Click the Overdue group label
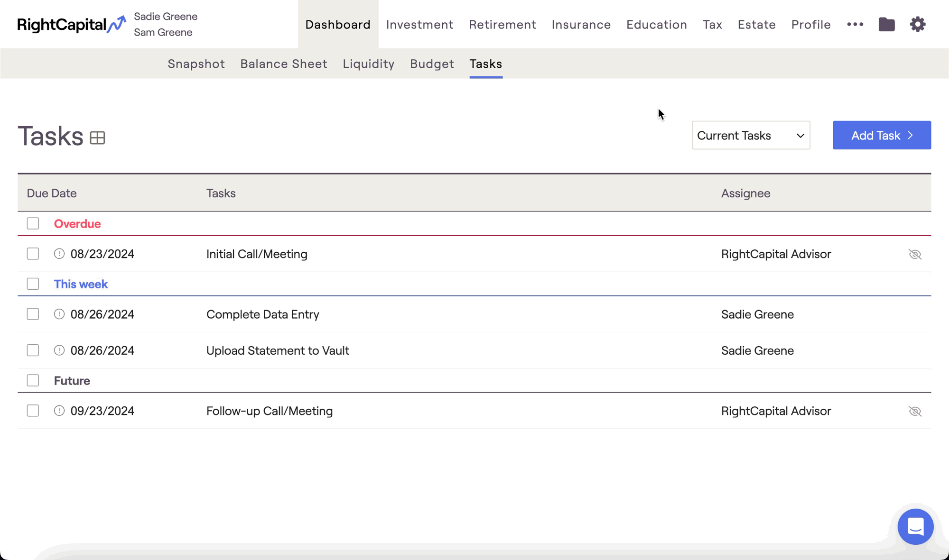Viewport: 949px width, 560px height. 77,223
